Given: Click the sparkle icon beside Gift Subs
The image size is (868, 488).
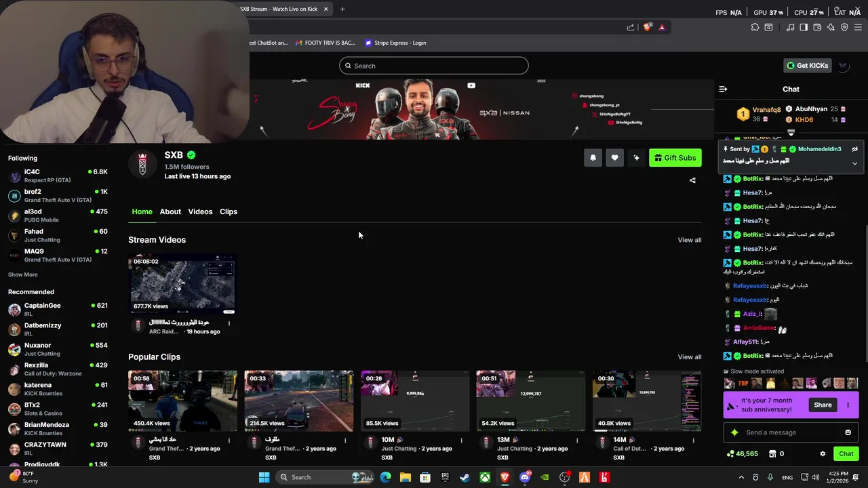Looking at the screenshot, I should tap(636, 158).
